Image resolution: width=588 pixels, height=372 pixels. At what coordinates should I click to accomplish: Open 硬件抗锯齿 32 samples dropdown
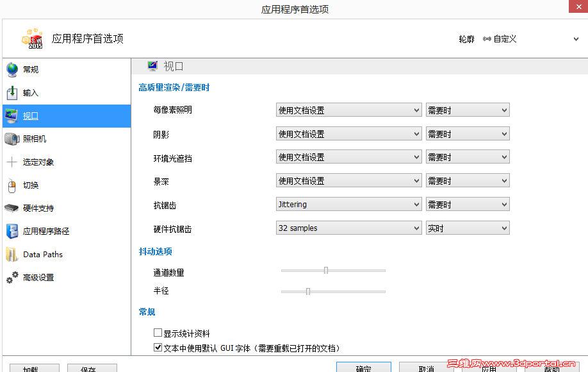click(348, 228)
